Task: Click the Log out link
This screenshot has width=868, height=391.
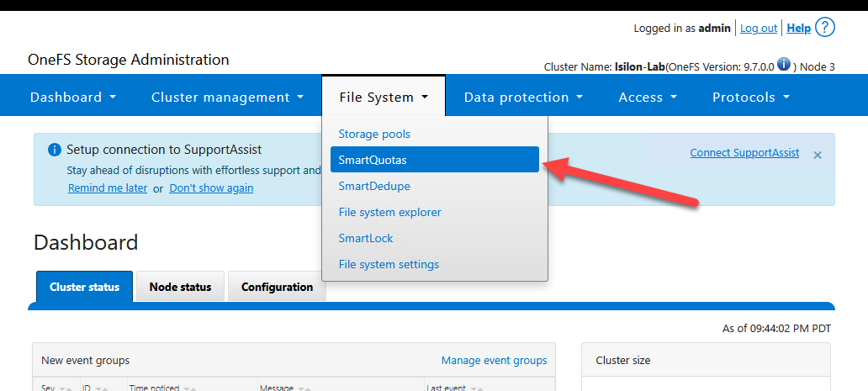Action: point(758,29)
